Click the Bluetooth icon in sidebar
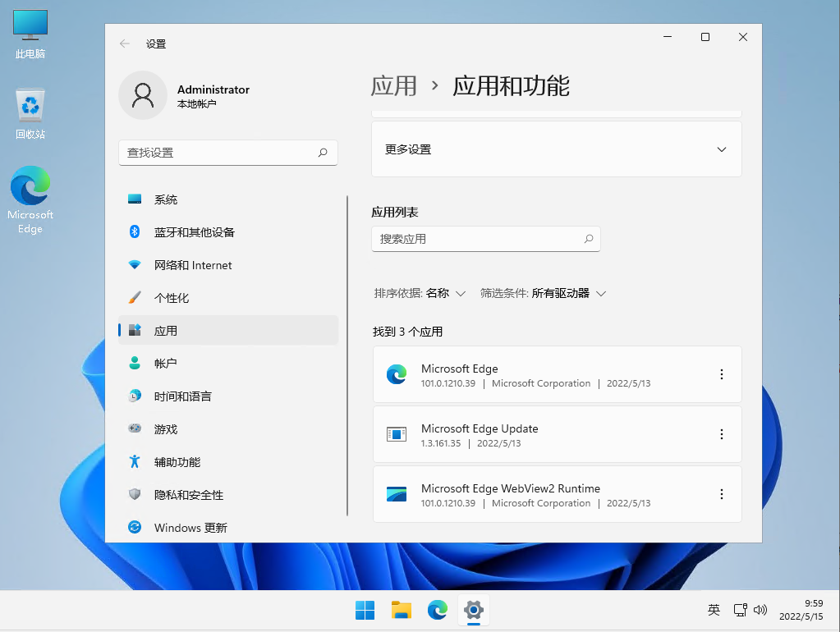This screenshot has height=632, width=840. point(135,231)
